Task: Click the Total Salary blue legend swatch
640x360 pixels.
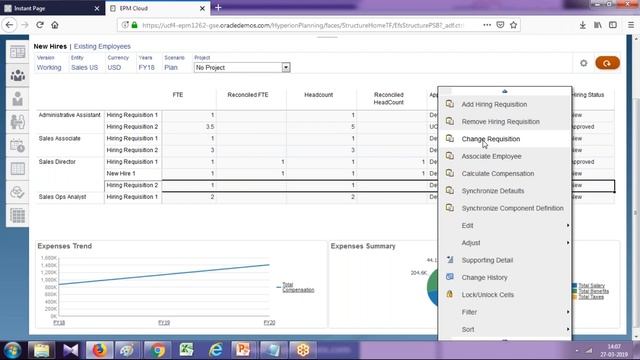Action: pos(574,286)
